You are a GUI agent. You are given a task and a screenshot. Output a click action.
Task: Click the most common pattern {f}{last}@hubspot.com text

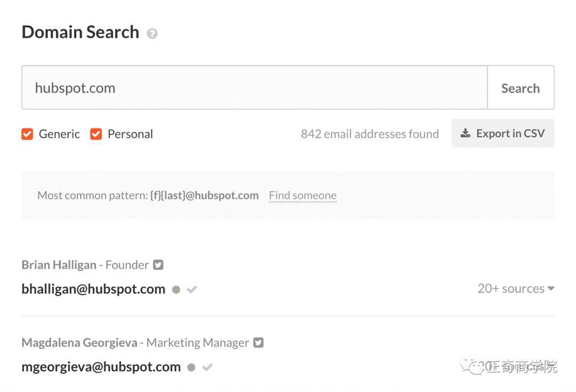[204, 195]
